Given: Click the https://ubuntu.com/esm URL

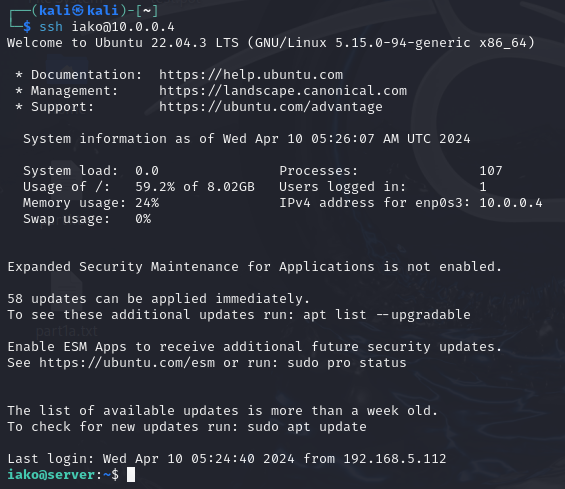Looking at the screenshot, I should pos(127,363).
